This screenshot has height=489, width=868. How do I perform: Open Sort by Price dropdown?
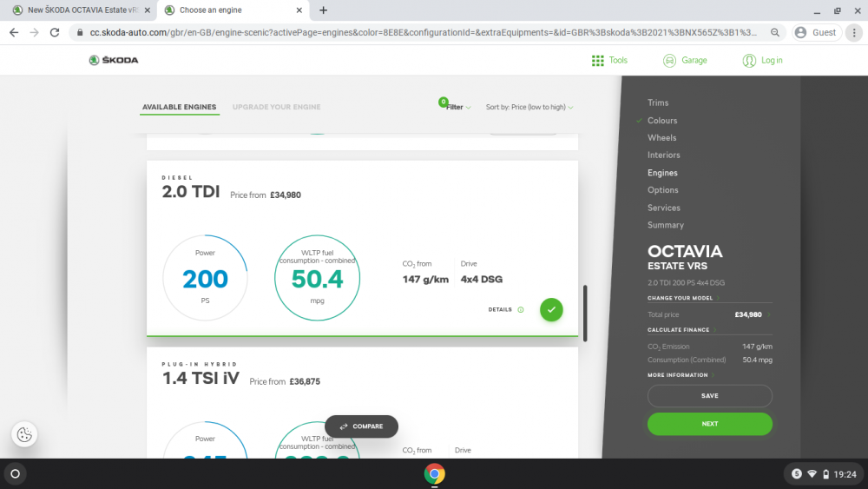529,107
